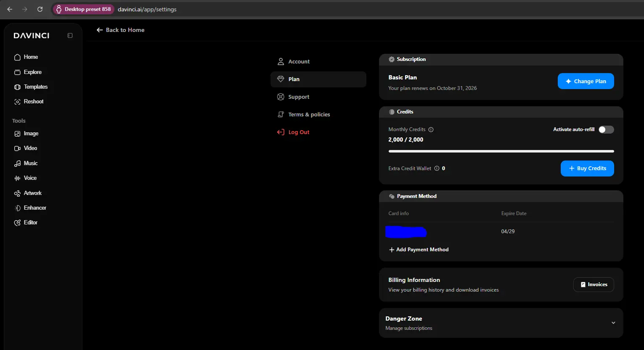Click the monthly credits progress bar
644x350 pixels.
pos(501,151)
